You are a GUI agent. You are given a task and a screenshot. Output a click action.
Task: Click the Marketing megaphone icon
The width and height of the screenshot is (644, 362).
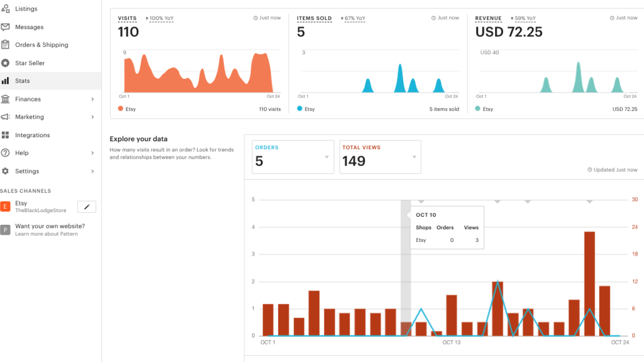pos(6,117)
